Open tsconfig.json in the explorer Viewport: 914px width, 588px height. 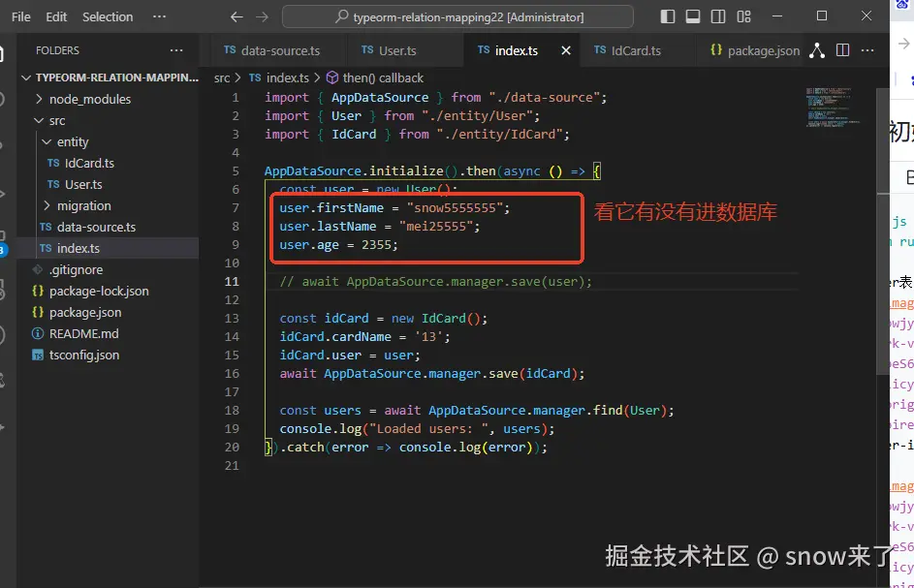[x=108, y=355]
